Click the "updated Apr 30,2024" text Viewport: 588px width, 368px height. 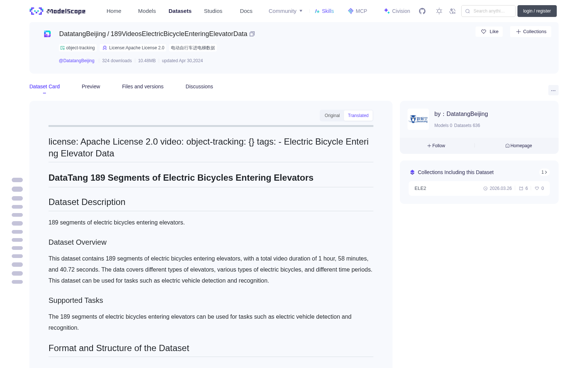click(182, 61)
